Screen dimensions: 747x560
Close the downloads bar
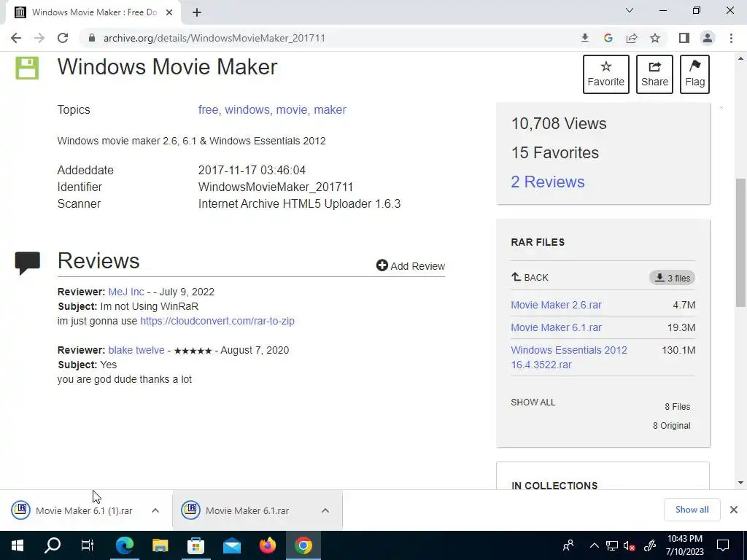pos(734,510)
